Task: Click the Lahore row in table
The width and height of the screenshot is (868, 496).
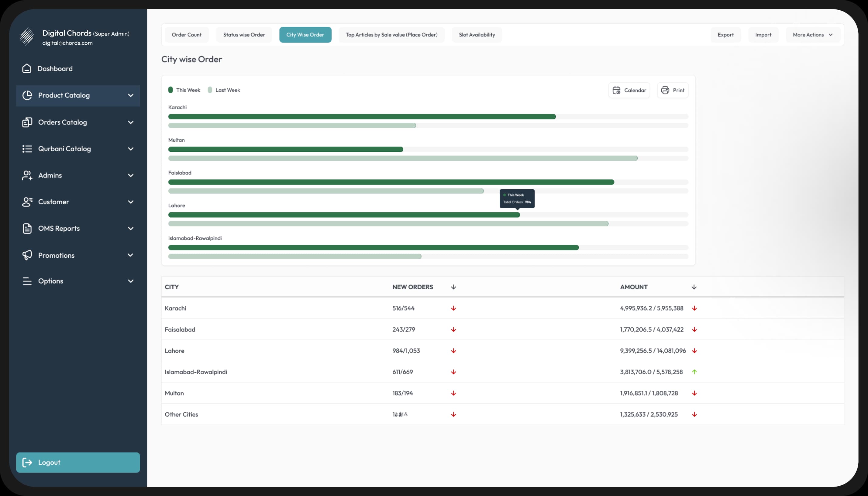Action: click(x=502, y=350)
